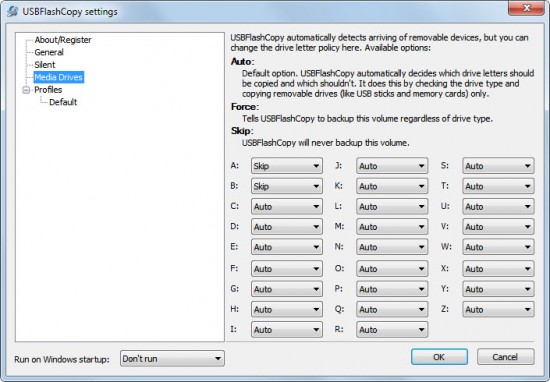This screenshot has height=382, width=550.
Task: Open Run on Windows startup dropdown
Action: [172, 358]
